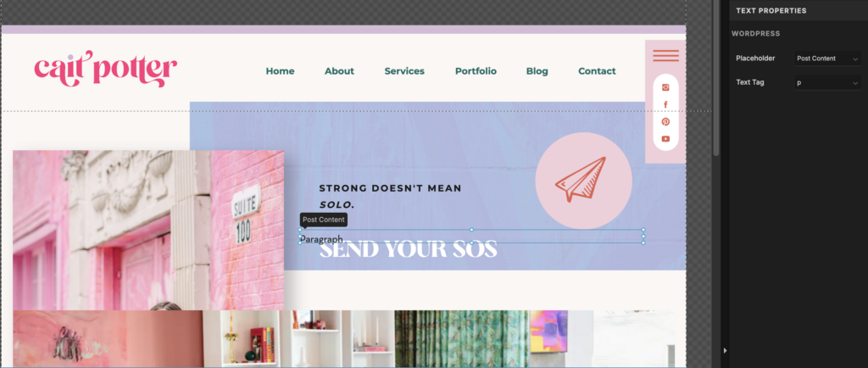
Task: Expand panel using small arrow at right edge
Action: coord(726,350)
